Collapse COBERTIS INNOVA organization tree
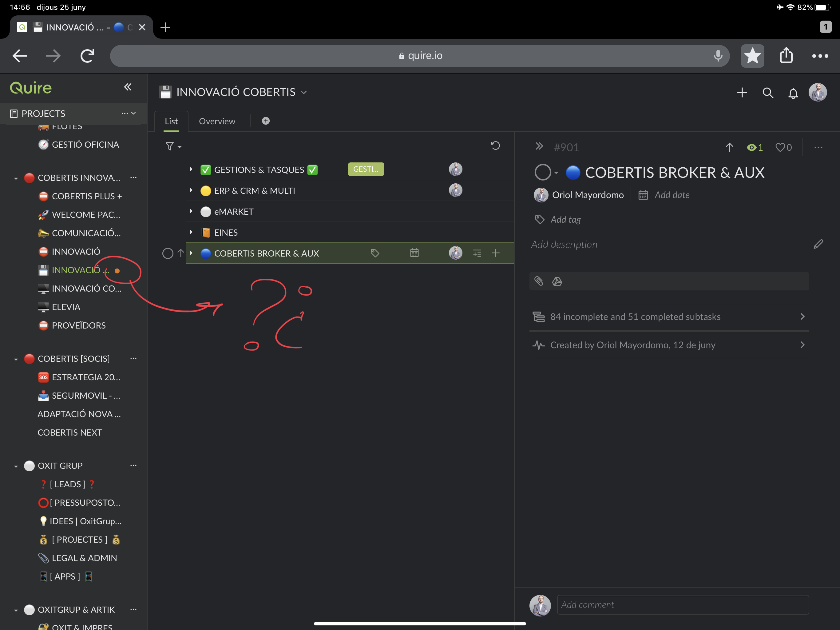Viewport: 840px width, 630px height. click(x=16, y=178)
